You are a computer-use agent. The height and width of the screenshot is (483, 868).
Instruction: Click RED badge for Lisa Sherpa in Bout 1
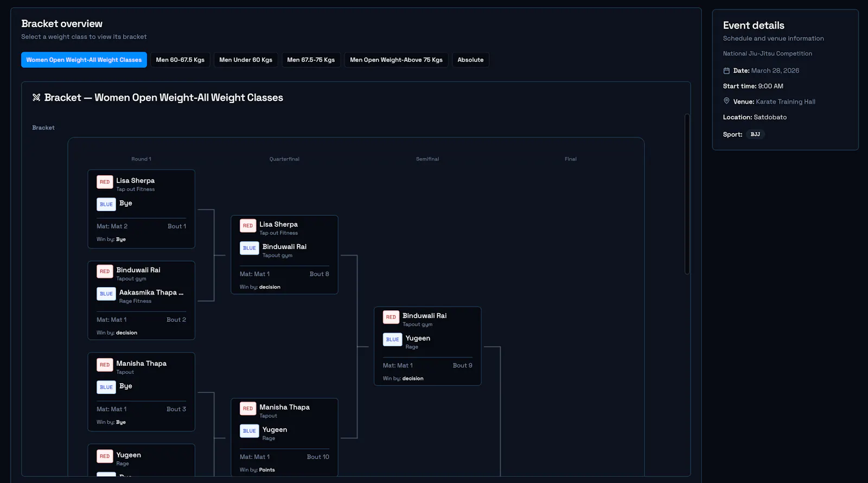pyautogui.click(x=105, y=182)
